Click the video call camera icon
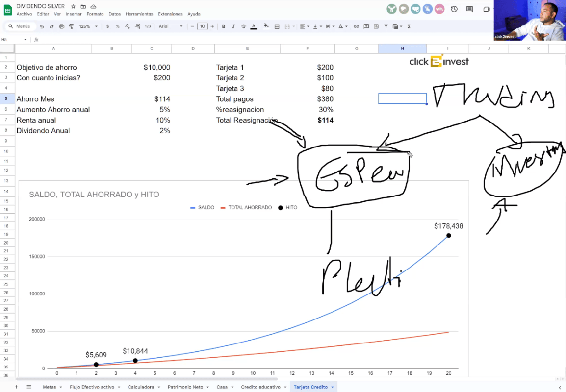The image size is (566, 392). pos(486,9)
